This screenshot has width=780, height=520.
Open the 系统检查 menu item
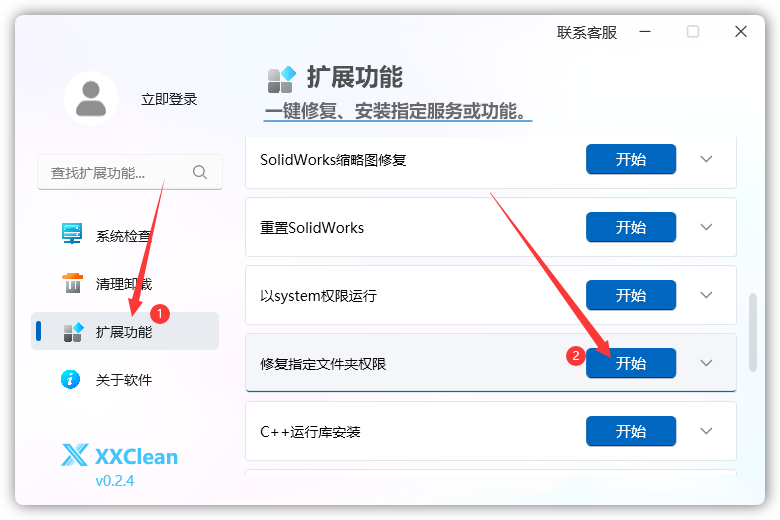[x=123, y=236]
